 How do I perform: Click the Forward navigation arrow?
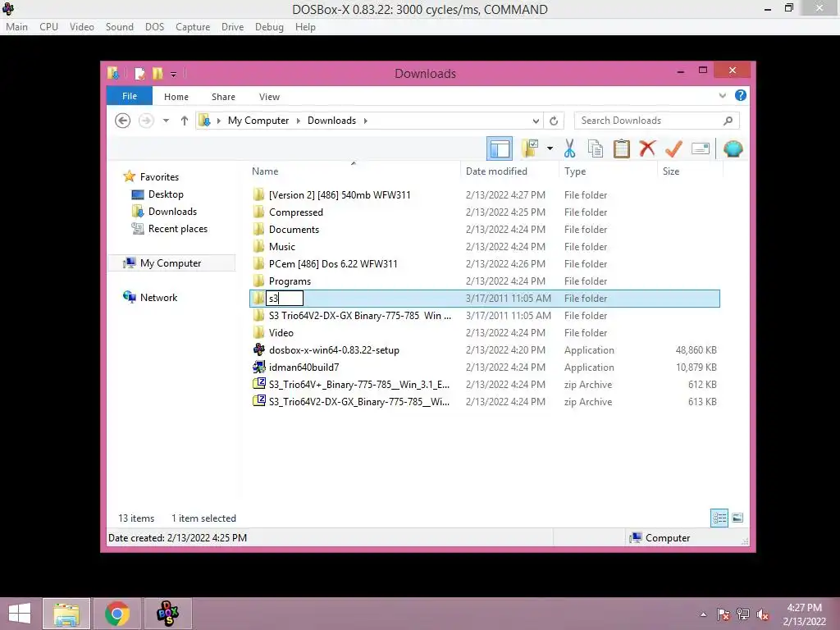click(146, 121)
